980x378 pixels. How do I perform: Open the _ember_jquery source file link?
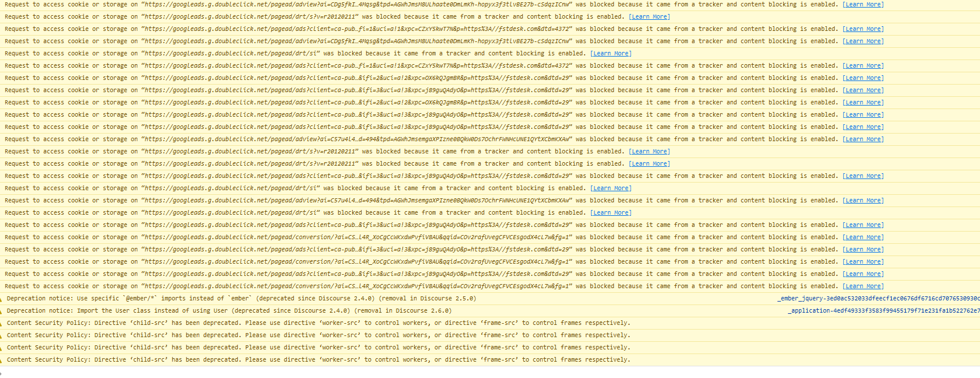click(878, 298)
